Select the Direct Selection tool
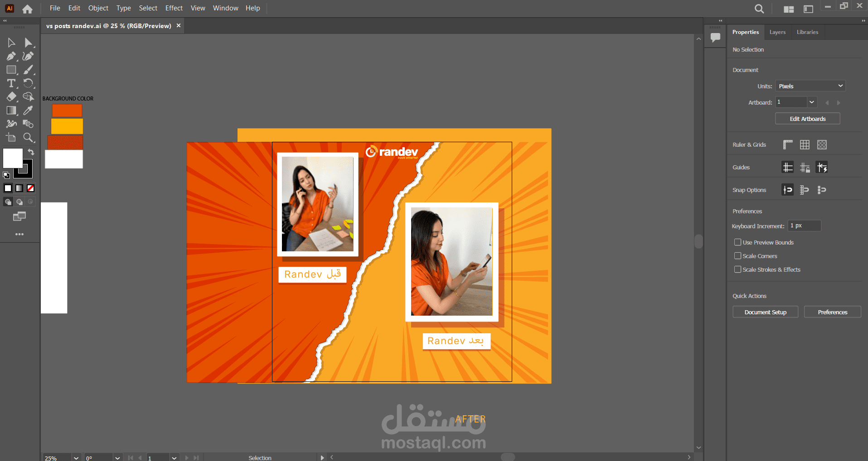The image size is (868, 461). point(28,43)
